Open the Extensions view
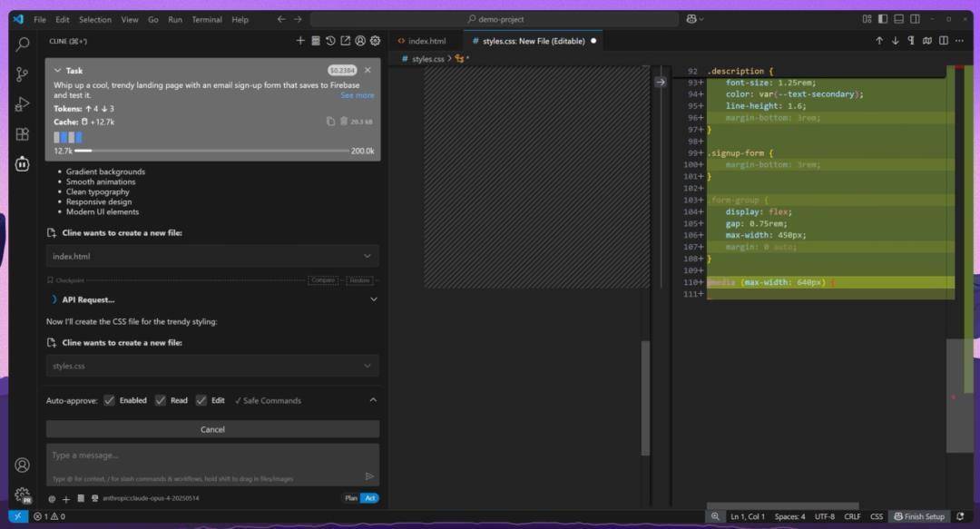The width and height of the screenshot is (980, 529). click(x=22, y=133)
